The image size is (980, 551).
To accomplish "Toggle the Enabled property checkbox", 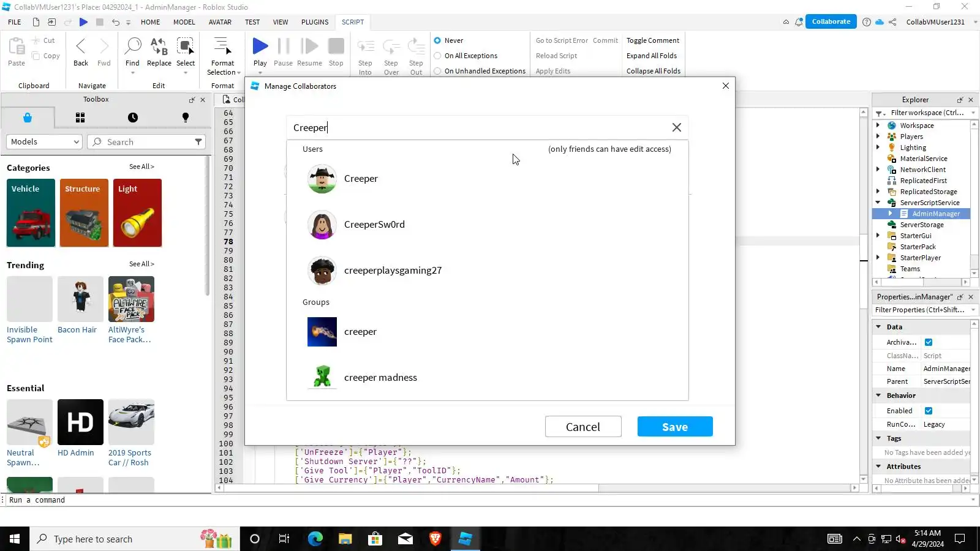I will pos(929,411).
